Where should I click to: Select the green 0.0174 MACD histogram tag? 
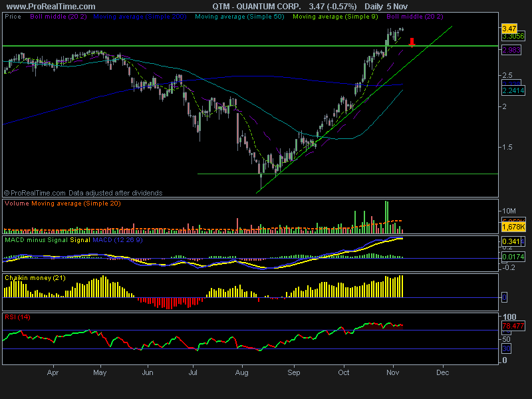tap(513, 257)
